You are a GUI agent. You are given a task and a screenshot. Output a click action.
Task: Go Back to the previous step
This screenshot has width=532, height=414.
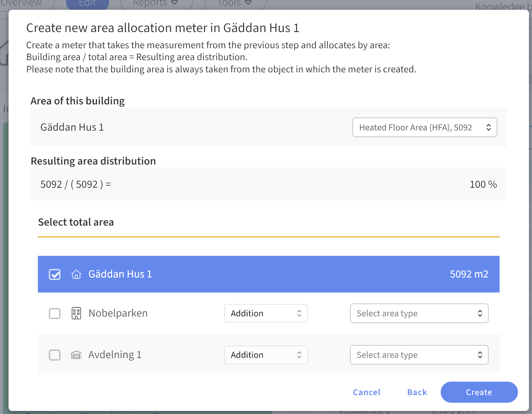click(x=417, y=392)
